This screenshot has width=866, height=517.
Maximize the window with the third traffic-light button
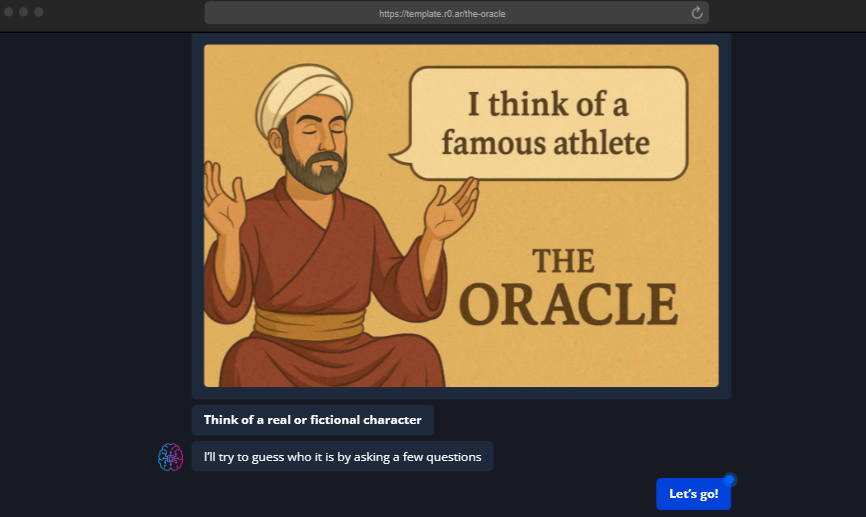[x=39, y=12]
